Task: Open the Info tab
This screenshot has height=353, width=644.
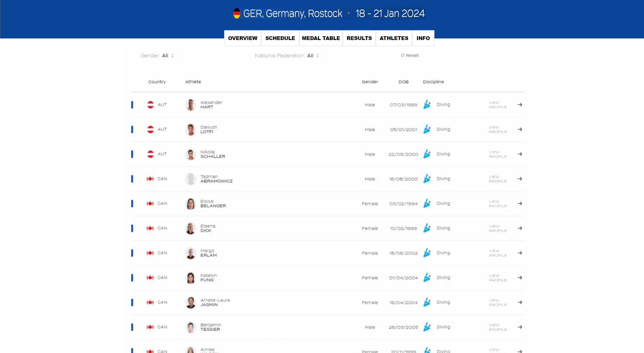Action: pos(423,38)
